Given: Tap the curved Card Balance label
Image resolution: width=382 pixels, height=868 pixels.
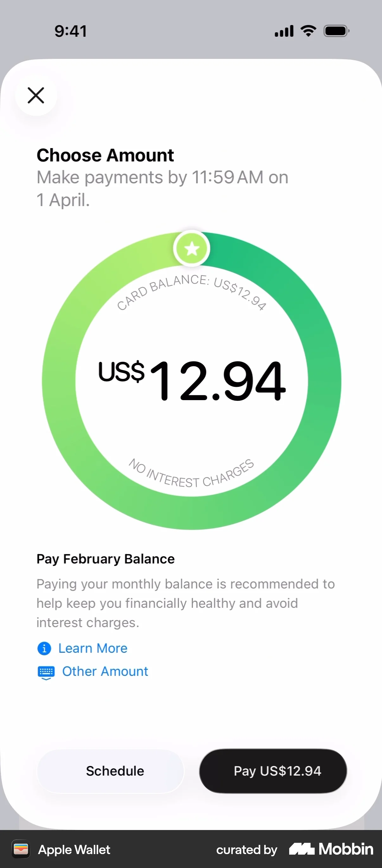Looking at the screenshot, I should pos(192,290).
